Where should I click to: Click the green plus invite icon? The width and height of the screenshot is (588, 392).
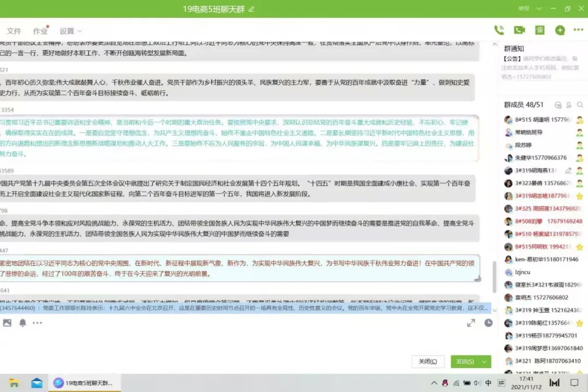pos(560,30)
